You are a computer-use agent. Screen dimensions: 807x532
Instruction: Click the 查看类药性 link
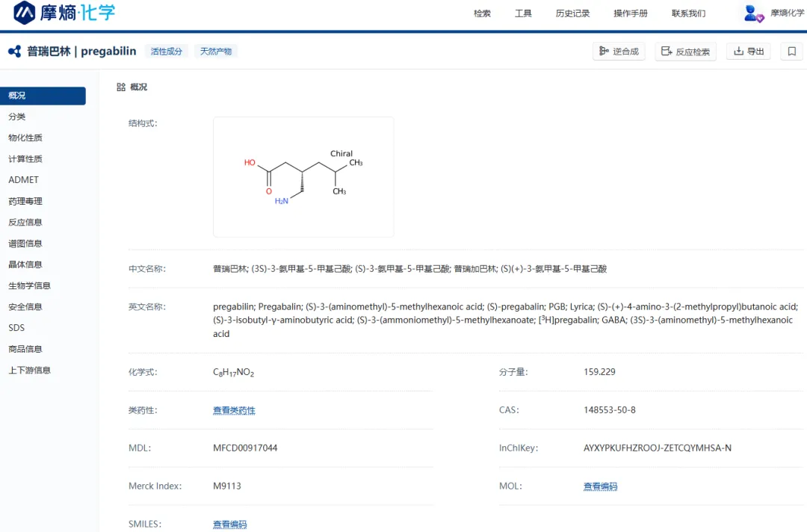coord(234,411)
